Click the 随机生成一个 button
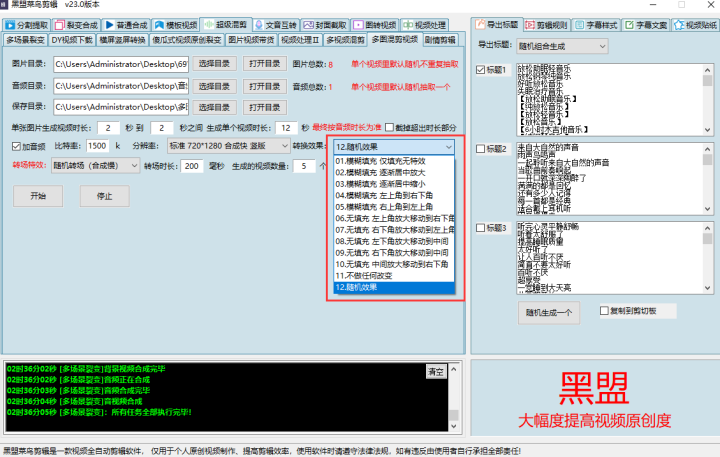720x457 pixels. [x=549, y=313]
